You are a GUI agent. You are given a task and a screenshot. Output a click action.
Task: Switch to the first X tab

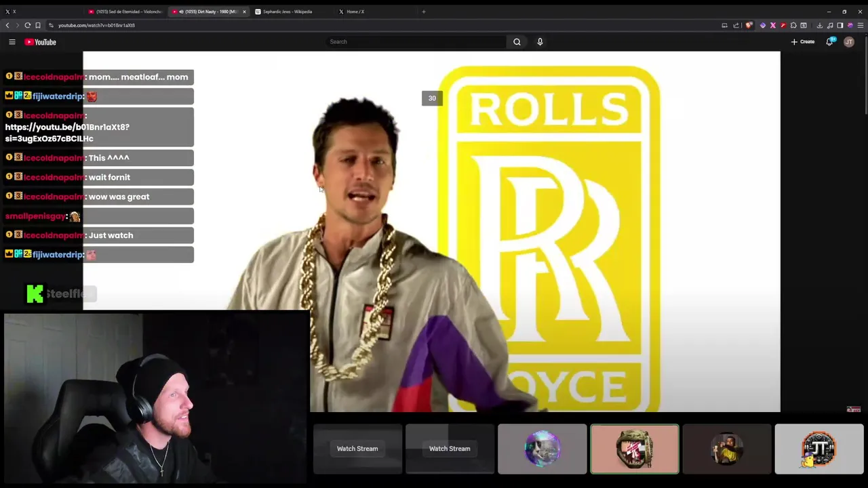(41, 12)
